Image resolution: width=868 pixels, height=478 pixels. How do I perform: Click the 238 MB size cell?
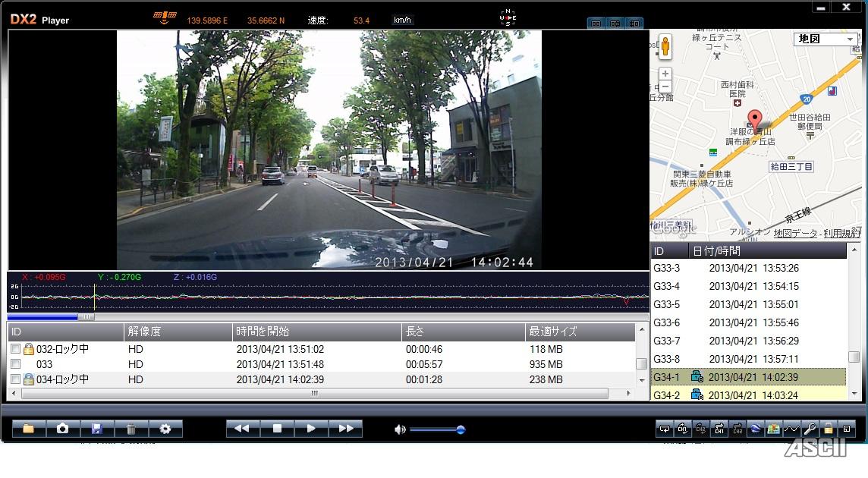point(546,379)
